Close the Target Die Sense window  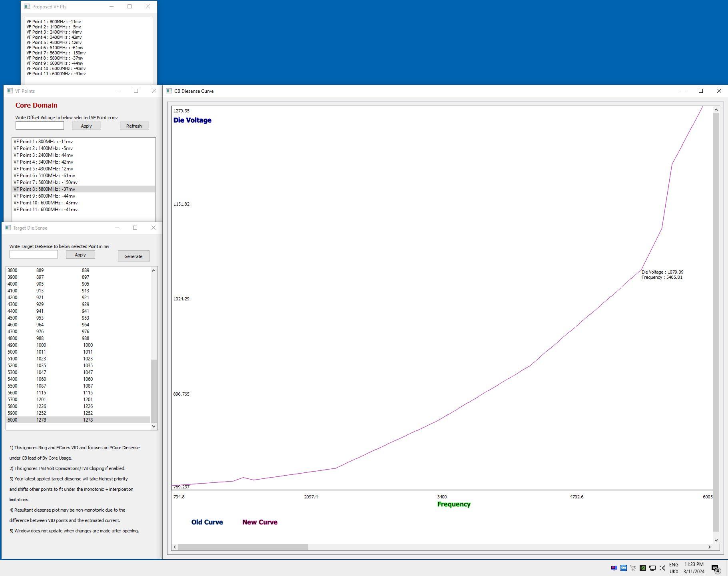point(154,228)
